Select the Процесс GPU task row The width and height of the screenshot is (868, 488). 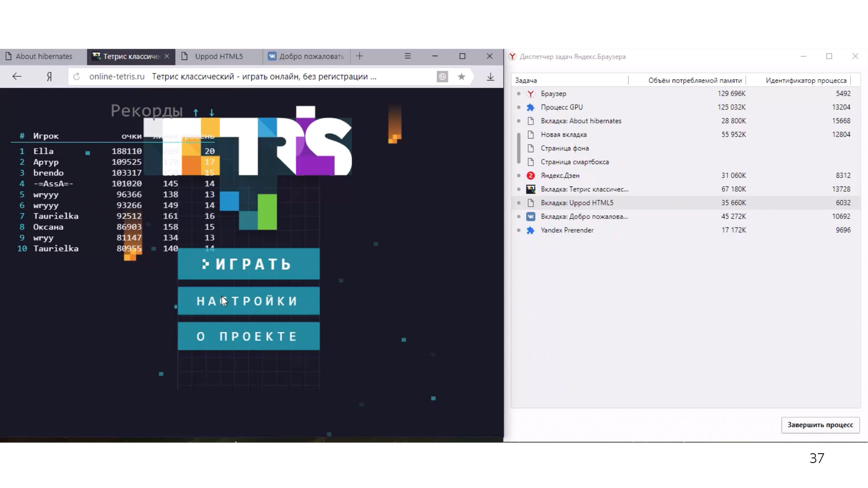[x=562, y=107]
